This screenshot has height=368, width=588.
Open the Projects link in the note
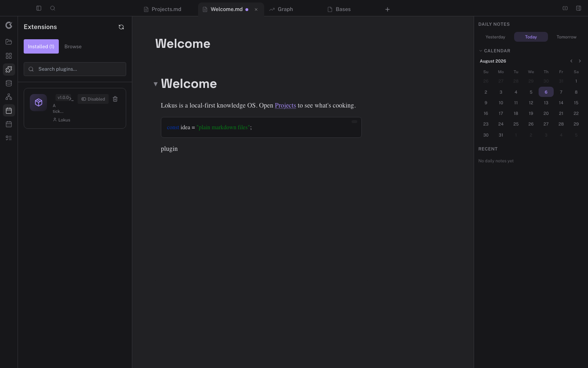coord(285,105)
